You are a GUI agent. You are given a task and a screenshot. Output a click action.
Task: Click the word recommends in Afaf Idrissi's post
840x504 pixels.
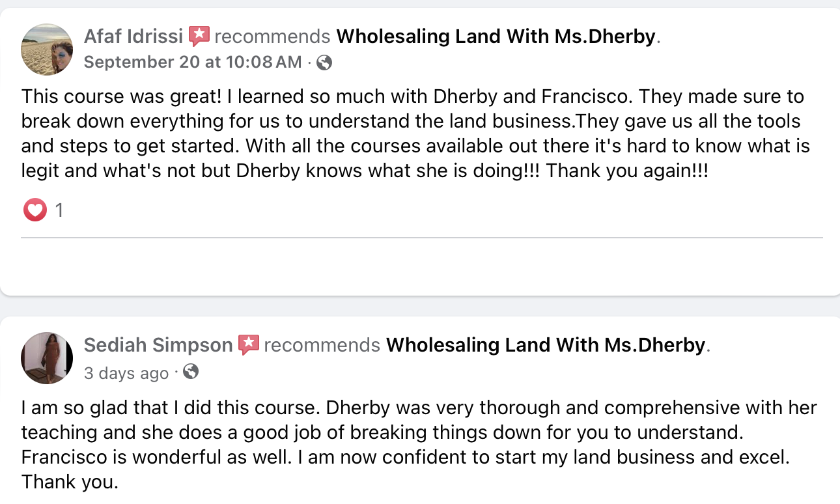pyautogui.click(x=272, y=36)
